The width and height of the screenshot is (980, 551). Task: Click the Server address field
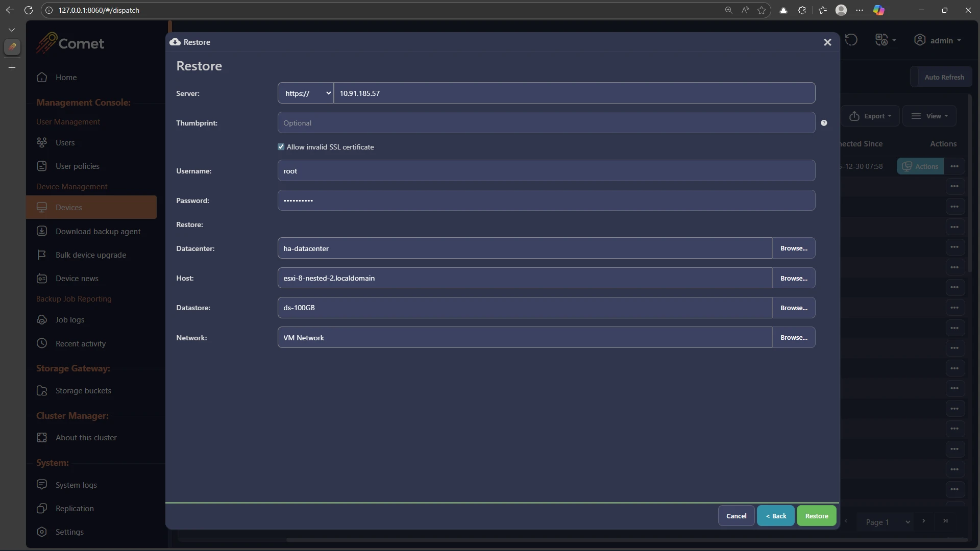click(574, 93)
